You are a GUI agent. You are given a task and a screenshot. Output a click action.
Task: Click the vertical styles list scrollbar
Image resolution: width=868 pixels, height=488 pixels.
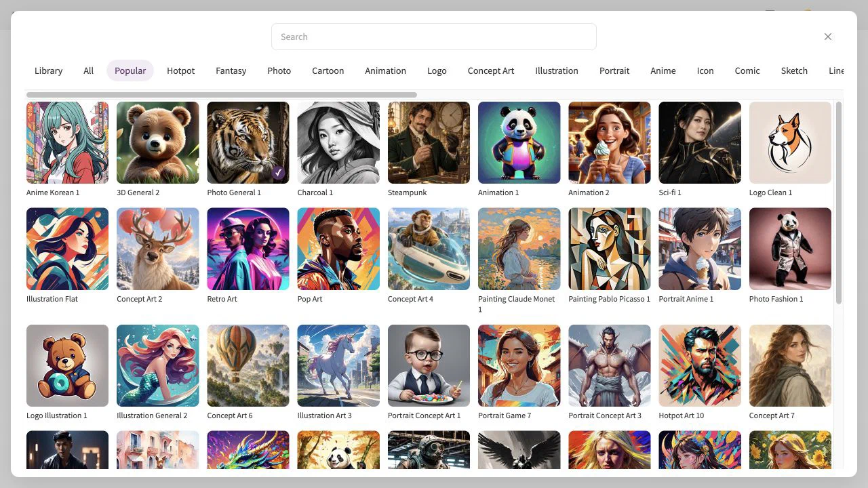coord(839,203)
